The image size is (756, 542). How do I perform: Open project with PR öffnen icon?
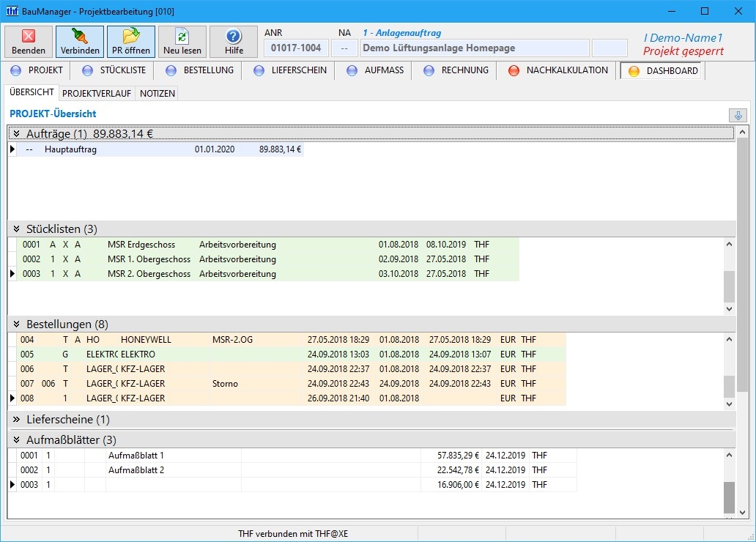(x=131, y=37)
